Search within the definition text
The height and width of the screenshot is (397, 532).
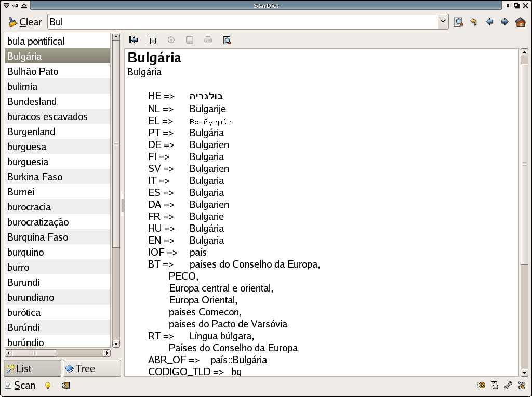tap(227, 40)
